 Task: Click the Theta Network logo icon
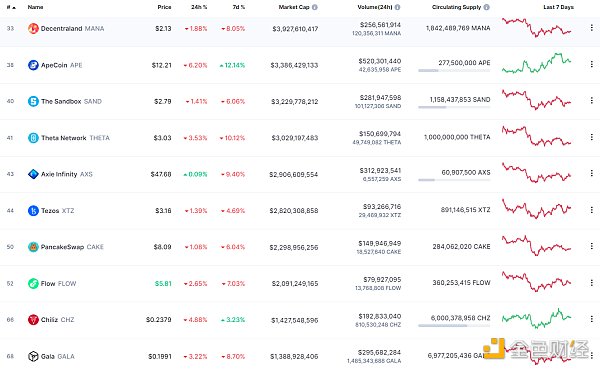(33, 138)
